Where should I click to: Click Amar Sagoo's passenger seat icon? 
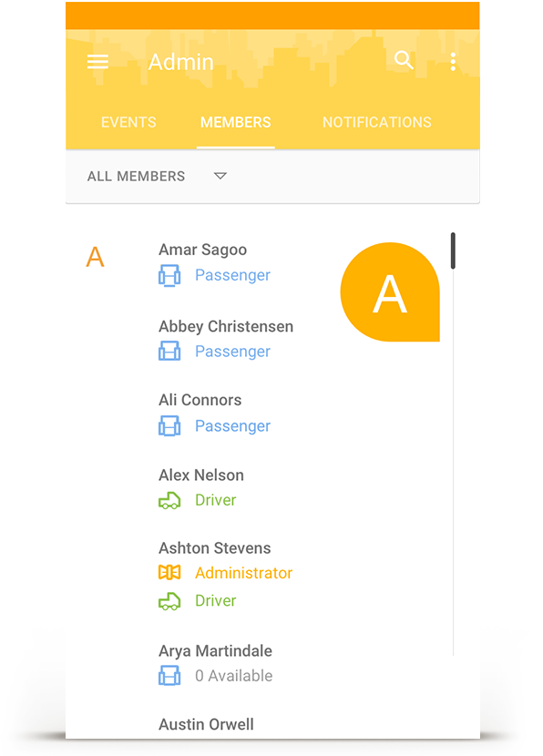coord(169,275)
